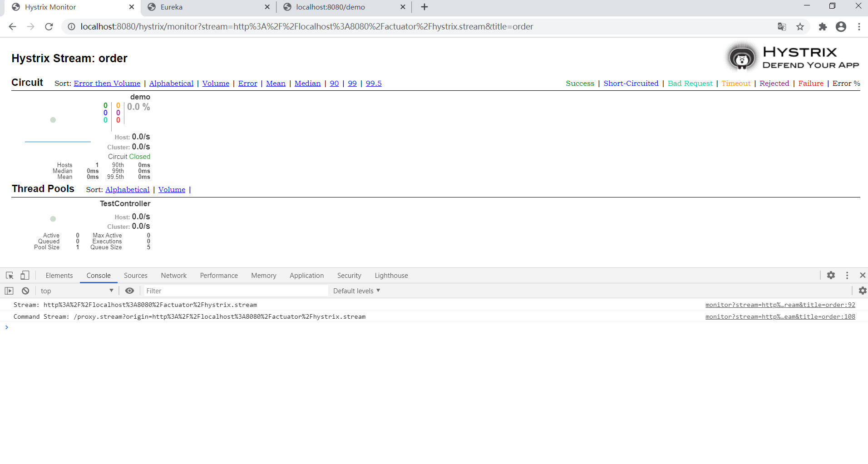Sort circuits Alphabetical

pyautogui.click(x=171, y=84)
